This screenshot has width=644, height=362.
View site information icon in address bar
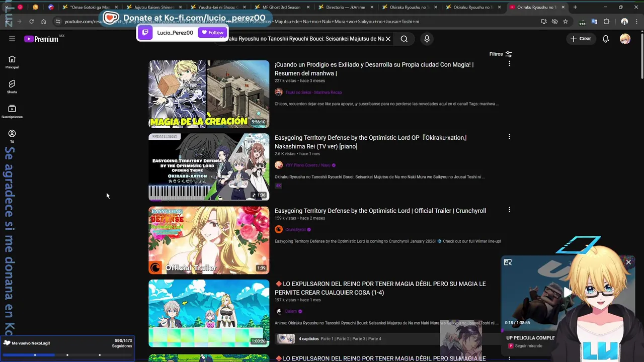click(58, 22)
